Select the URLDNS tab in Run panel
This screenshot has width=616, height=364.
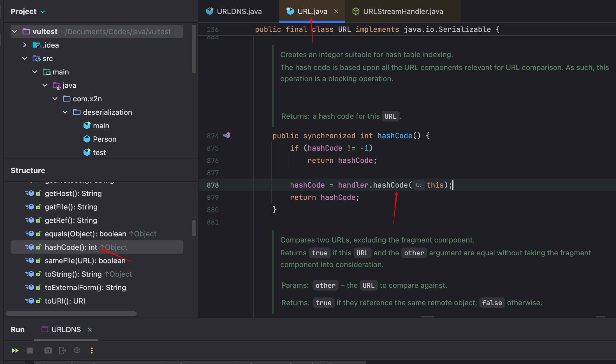[66, 330]
